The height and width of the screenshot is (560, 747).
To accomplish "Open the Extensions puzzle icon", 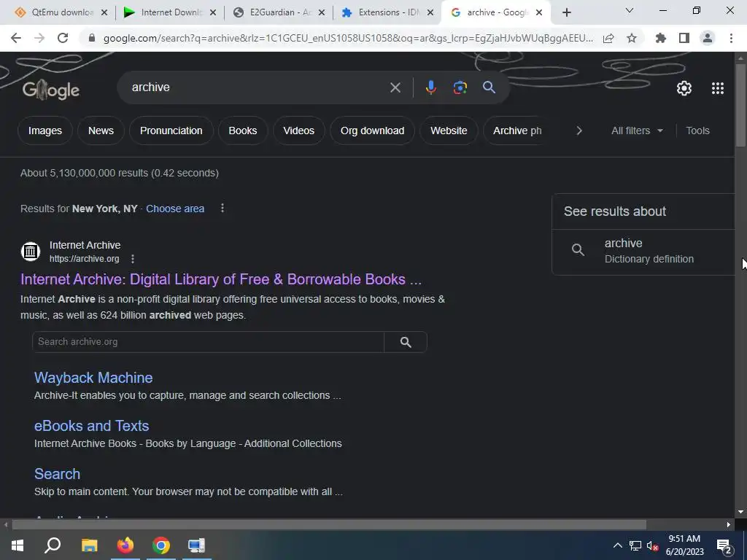I will 661,38.
